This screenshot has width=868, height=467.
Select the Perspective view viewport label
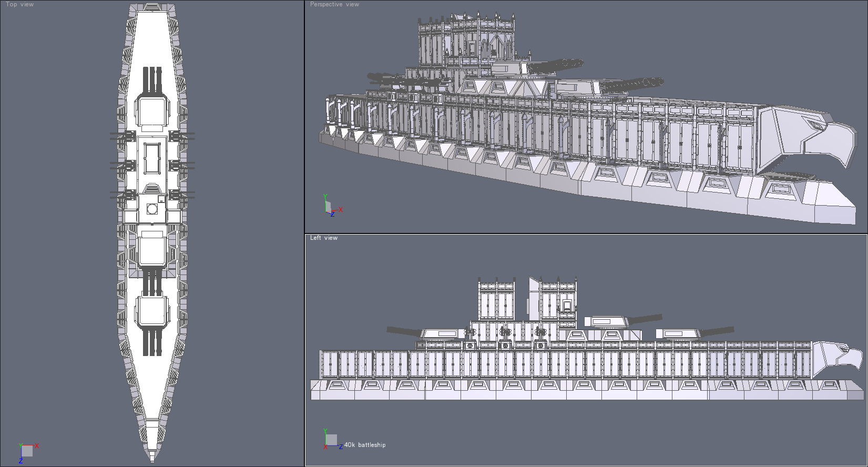334,4
